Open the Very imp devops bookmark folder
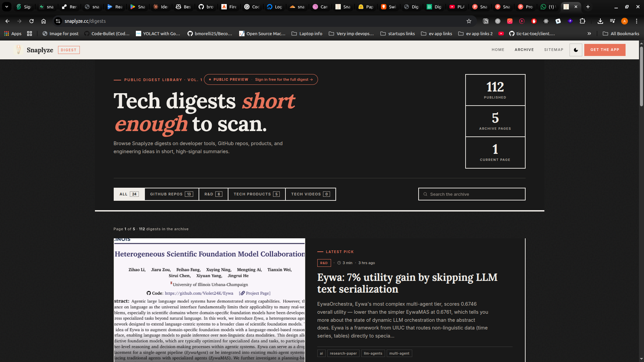644x362 pixels. click(351, 34)
